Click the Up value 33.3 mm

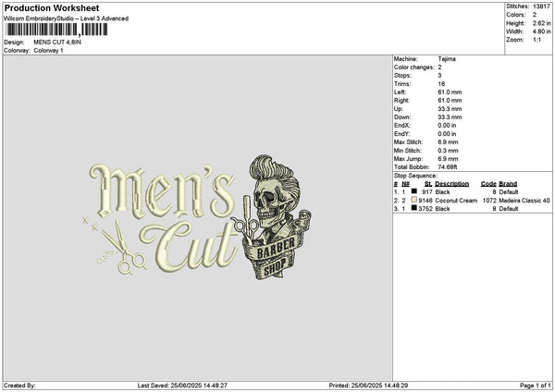450,108
